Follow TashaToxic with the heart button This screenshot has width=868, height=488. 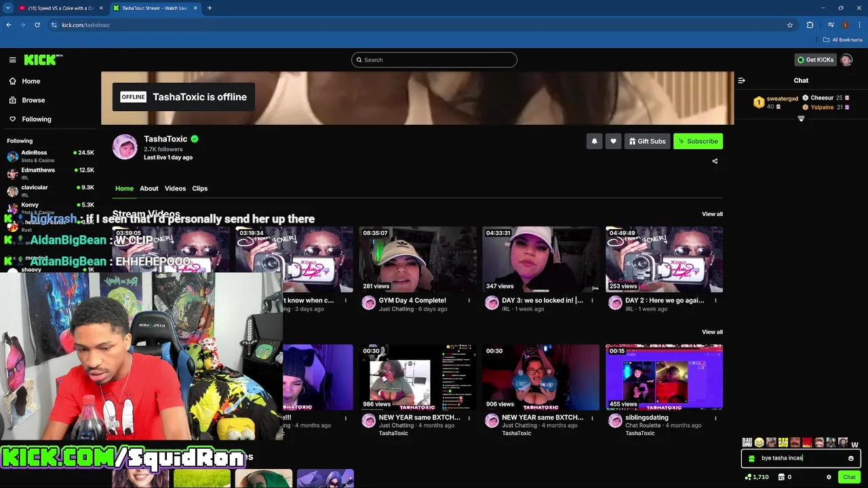[x=613, y=141]
